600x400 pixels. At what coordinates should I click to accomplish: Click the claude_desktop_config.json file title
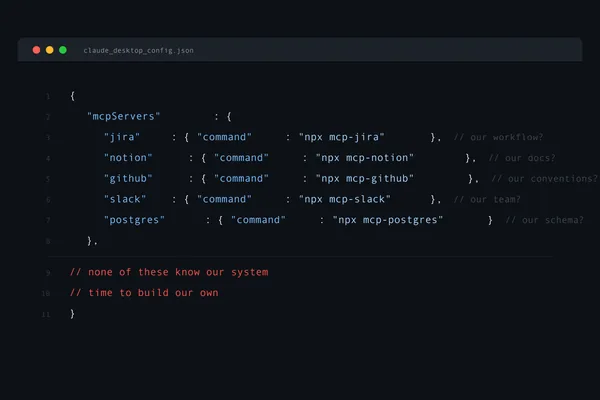click(139, 51)
